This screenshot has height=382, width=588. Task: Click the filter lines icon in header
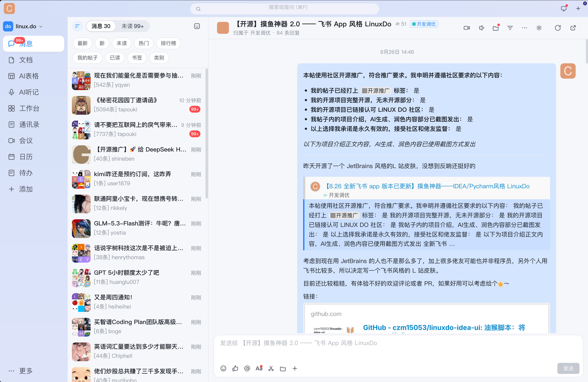[x=510, y=28]
